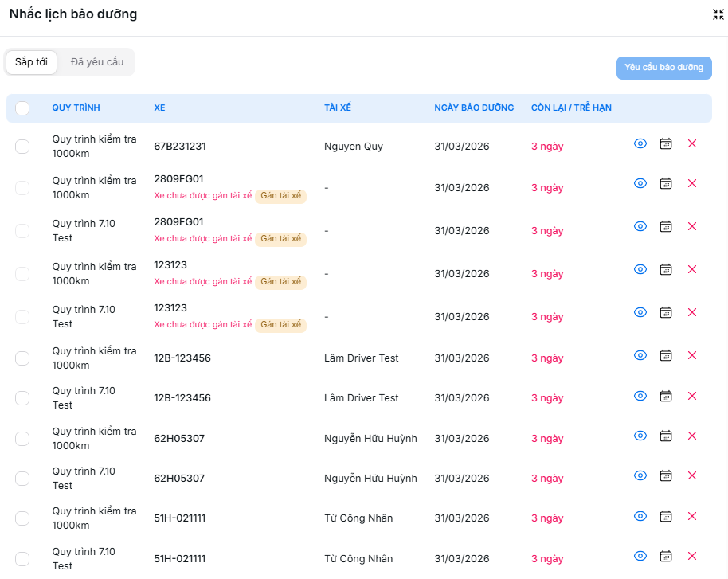Assign driver to 2809FG01 1000km row
Viewport: 728px width, 579px height.
pos(280,196)
